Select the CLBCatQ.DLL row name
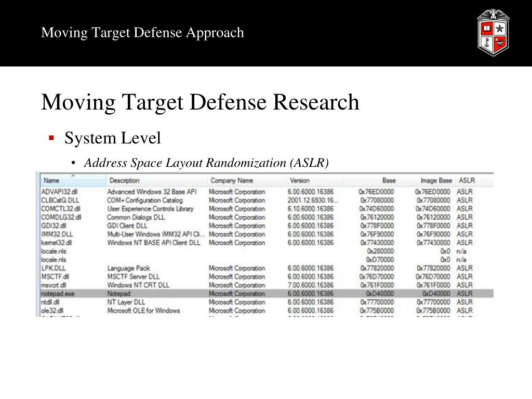 click(60, 200)
